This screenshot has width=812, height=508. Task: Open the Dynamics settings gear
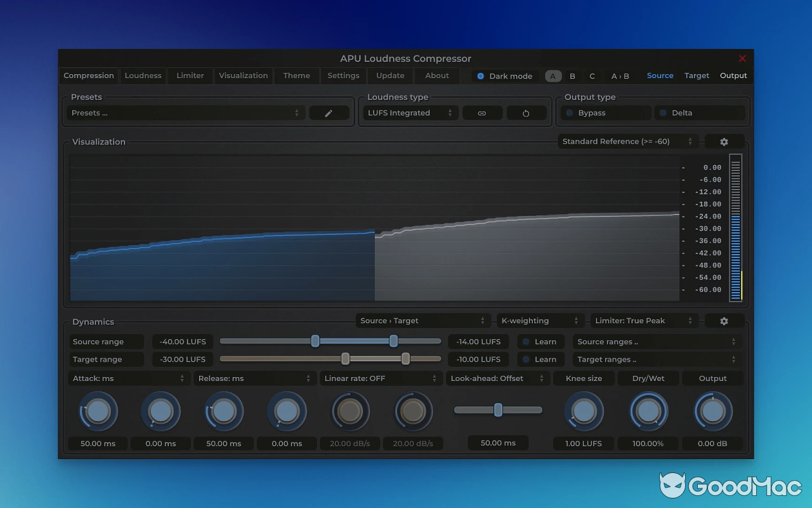(724, 320)
